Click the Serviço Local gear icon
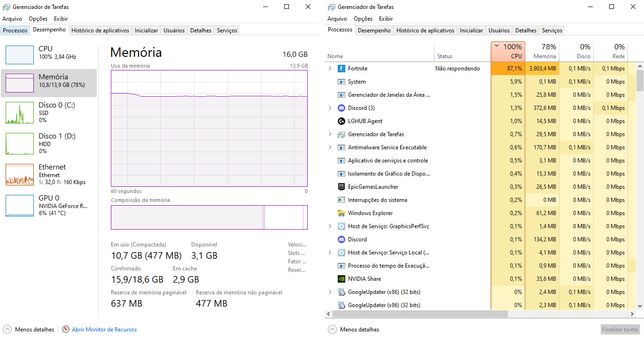644x339 pixels. coord(341,253)
